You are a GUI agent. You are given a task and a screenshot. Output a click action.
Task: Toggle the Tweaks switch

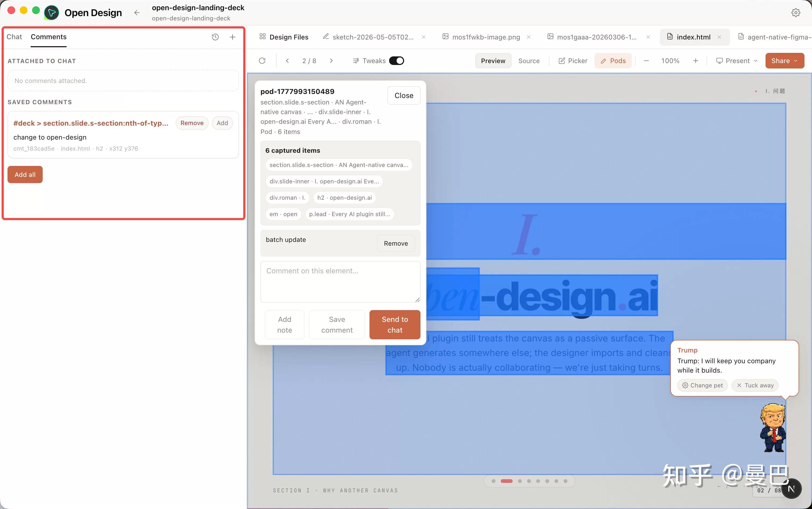click(396, 61)
